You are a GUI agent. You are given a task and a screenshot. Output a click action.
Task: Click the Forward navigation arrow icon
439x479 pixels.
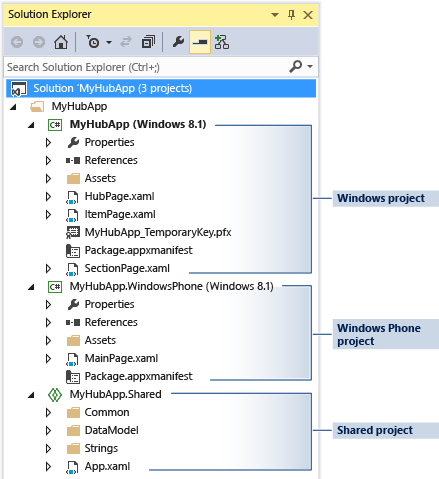click(39, 42)
